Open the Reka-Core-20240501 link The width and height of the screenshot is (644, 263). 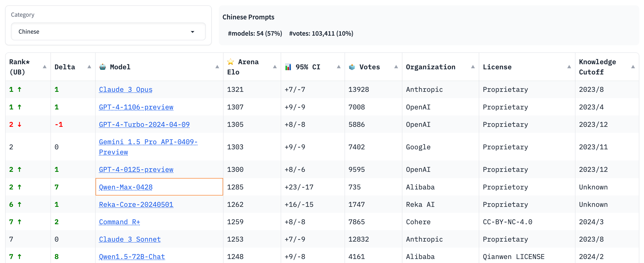click(x=136, y=204)
